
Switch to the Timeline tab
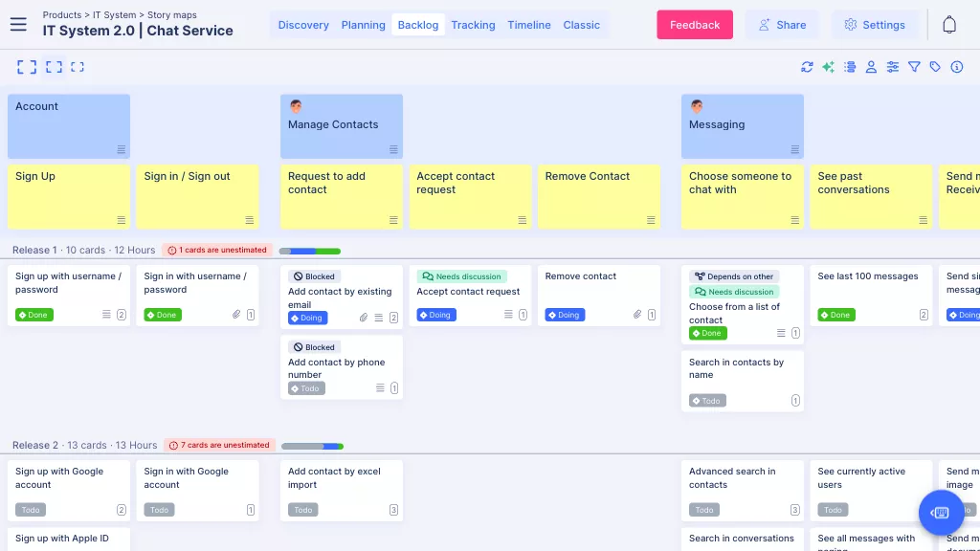tap(529, 25)
